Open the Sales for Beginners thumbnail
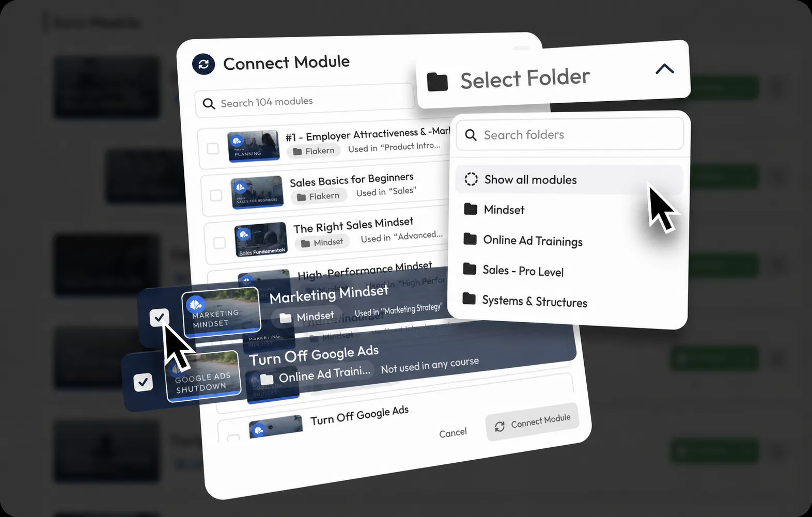812x517 pixels. pos(257,192)
